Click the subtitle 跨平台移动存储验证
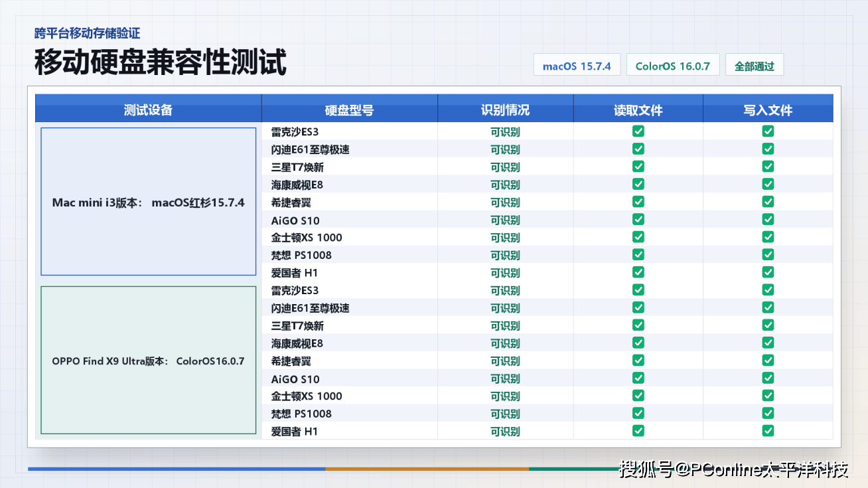 tap(87, 33)
